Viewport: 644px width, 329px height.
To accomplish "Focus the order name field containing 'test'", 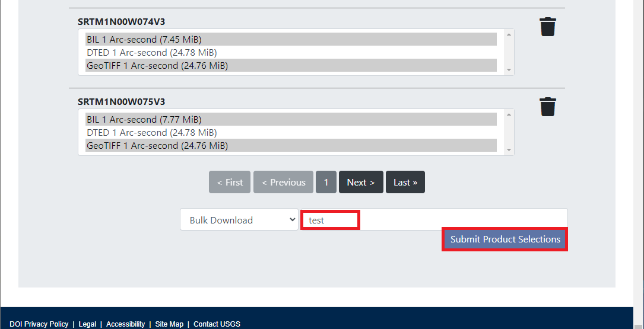I will 434,220.
